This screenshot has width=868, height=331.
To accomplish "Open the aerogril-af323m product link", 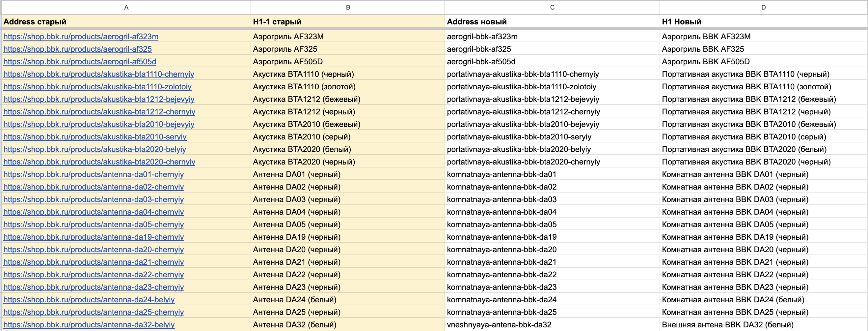I will 81,37.
